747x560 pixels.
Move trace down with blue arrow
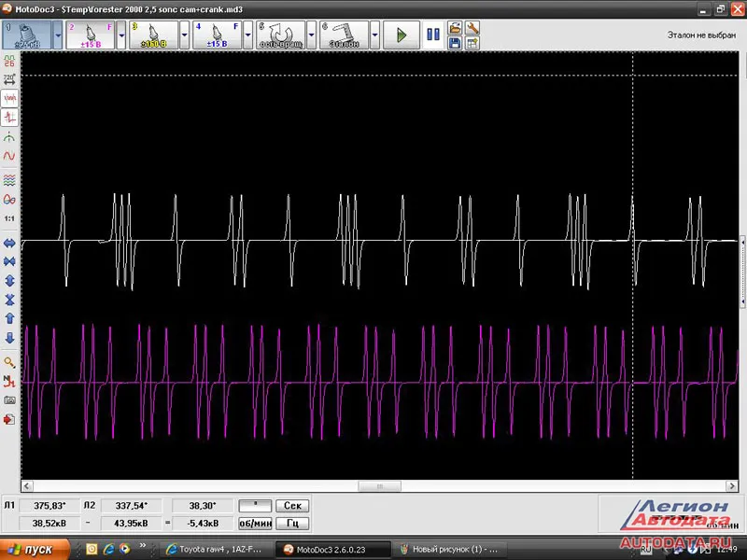click(x=9, y=338)
